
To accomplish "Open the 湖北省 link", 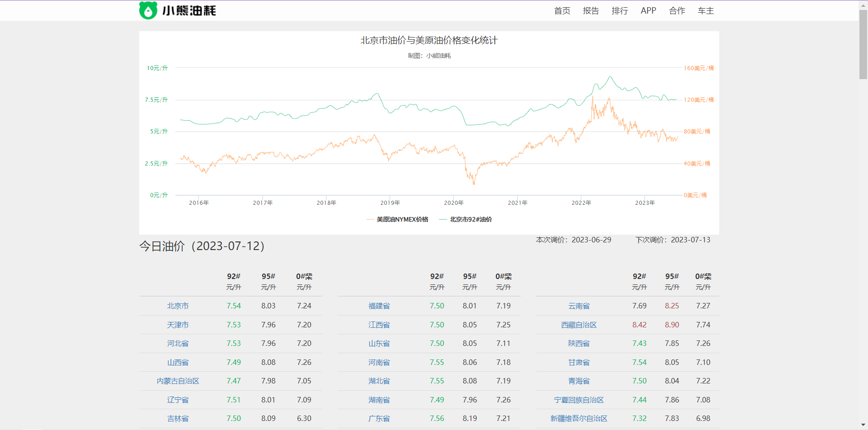I will pos(379,381).
